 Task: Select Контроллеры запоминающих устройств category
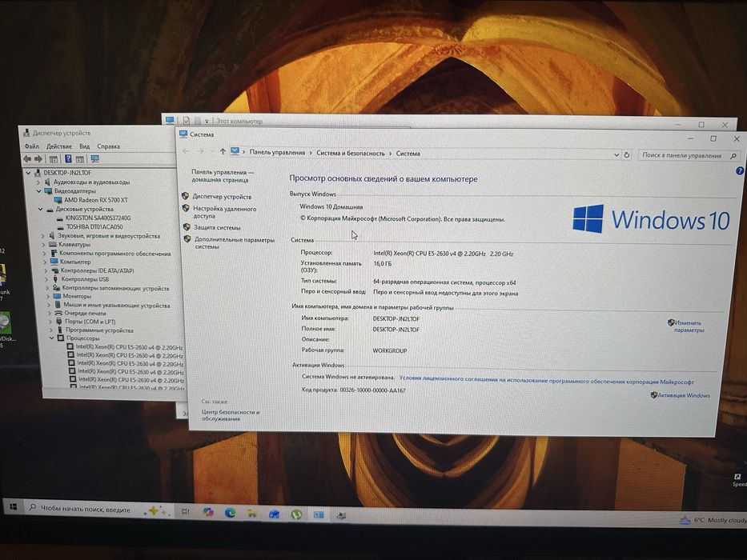[115, 288]
